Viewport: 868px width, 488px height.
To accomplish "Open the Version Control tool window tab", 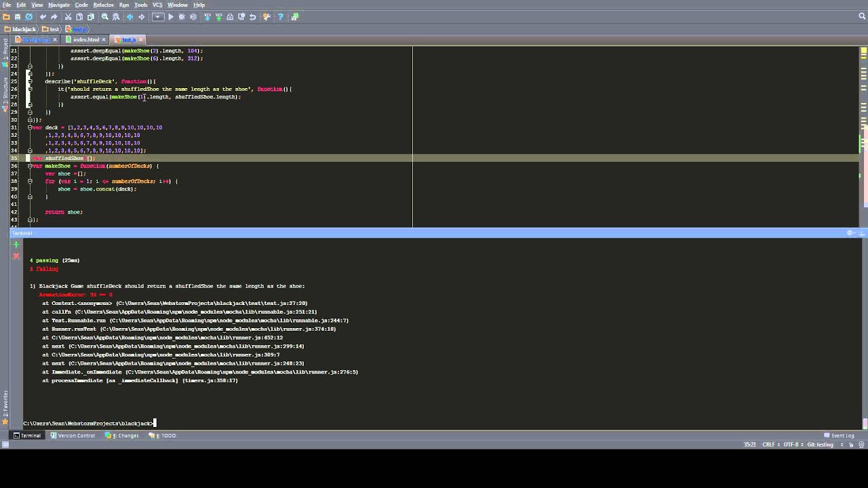I will pos(73,436).
